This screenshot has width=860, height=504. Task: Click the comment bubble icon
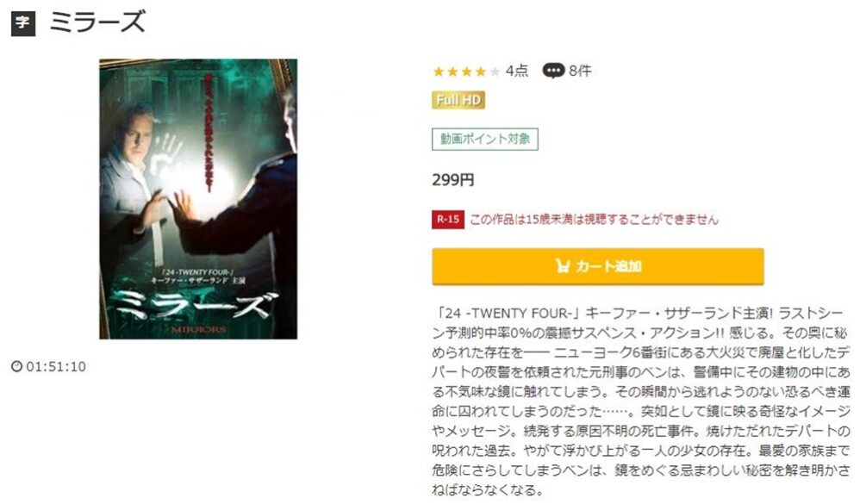(553, 71)
